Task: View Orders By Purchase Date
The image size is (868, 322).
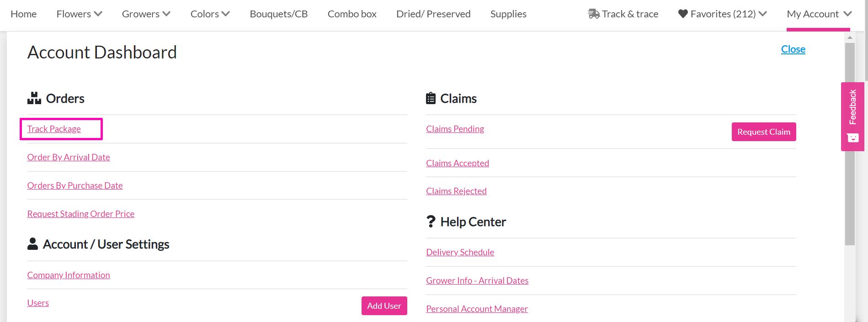Action: [x=75, y=185]
